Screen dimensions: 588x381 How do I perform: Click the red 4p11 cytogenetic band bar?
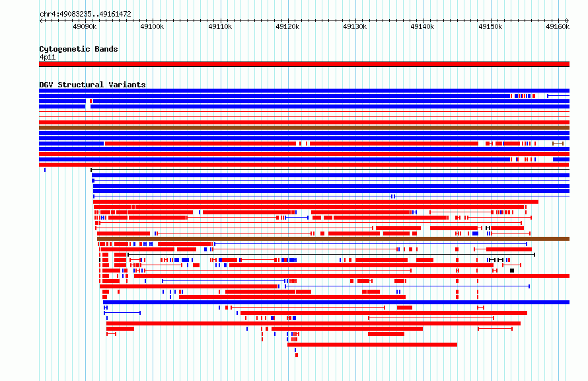(x=304, y=64)
